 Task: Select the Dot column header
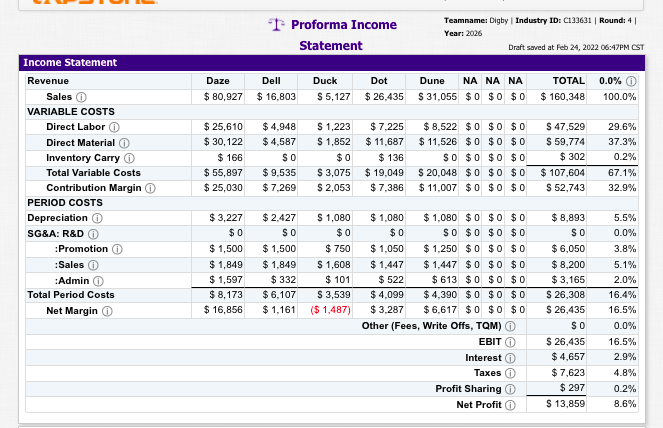379,81
